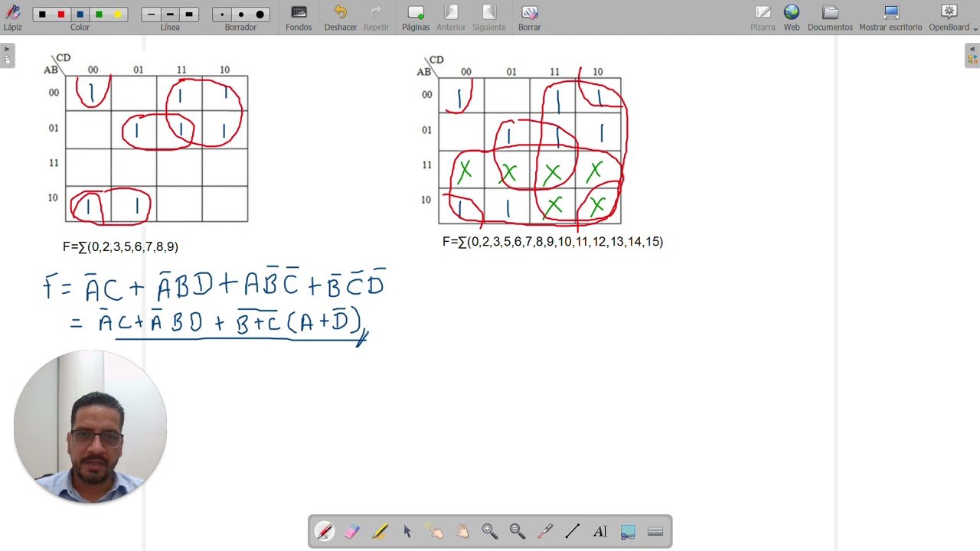Open the Fondos backgrounds menu
The image size is (980, 551).
[299, 18]
